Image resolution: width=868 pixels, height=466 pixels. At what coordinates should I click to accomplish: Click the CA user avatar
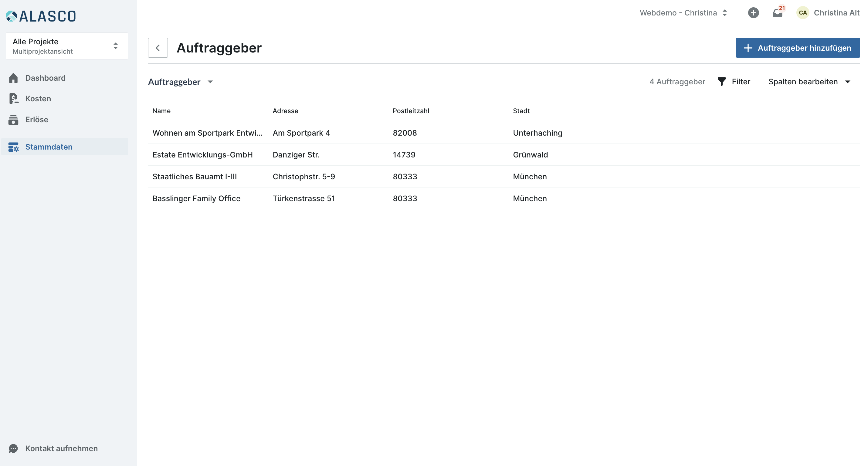pos(803,13)
